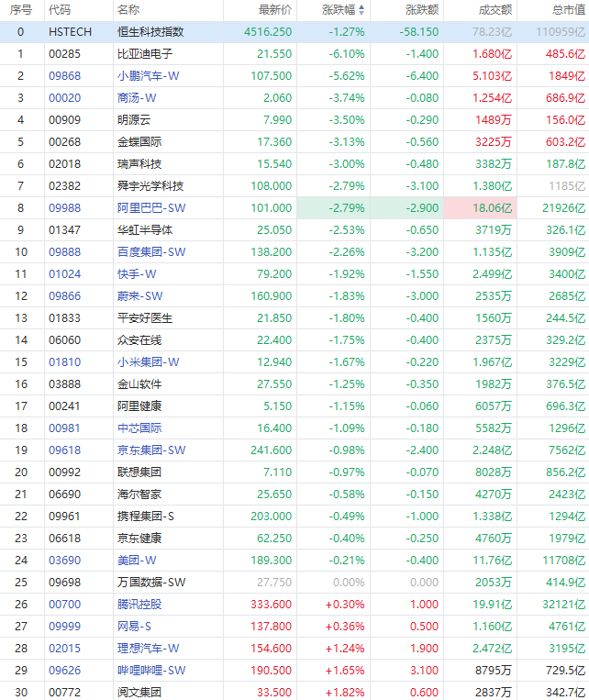Select 万国数据-SW stock name
This screenshot has height=700, width=589.
tap(151, 583)
